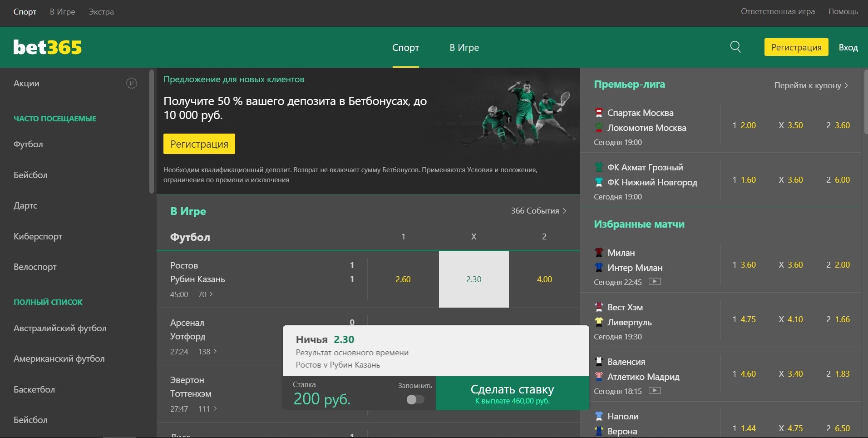Click ФК Нижний Новгород jersey icon
868x438 pixels.
pos(599,182)
